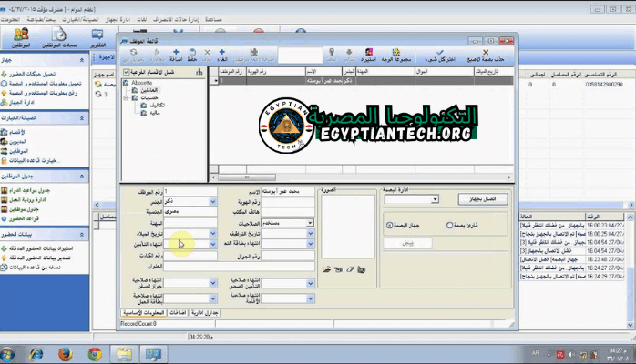
Task: Click the log panel vertical scrollbar
Action: coord(630,270)
